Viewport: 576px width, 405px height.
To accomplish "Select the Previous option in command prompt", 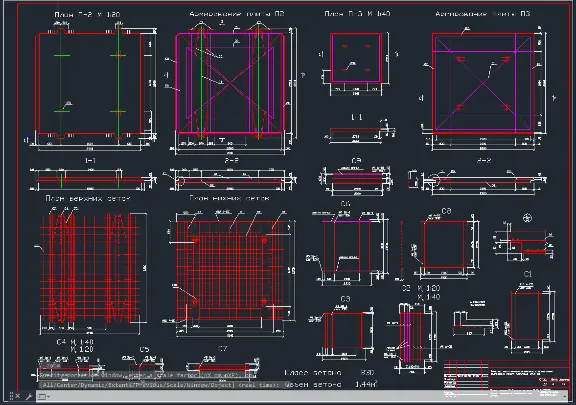I will (x=147, y=385).
